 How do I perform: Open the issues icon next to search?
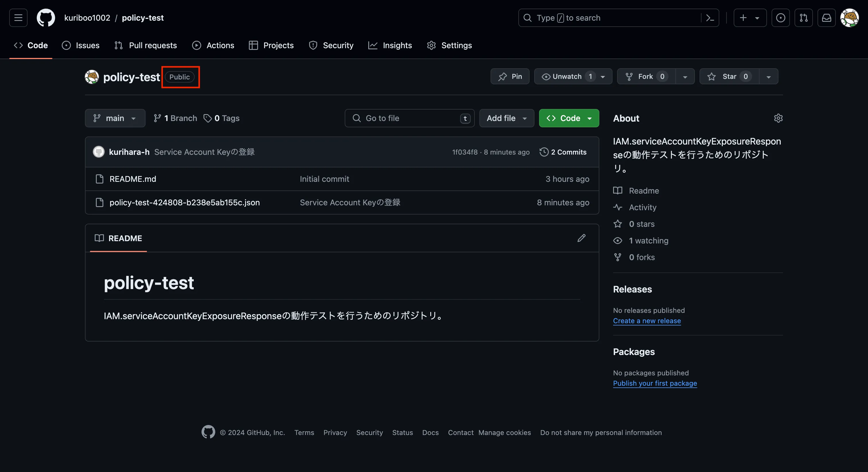tap(781, 17)
